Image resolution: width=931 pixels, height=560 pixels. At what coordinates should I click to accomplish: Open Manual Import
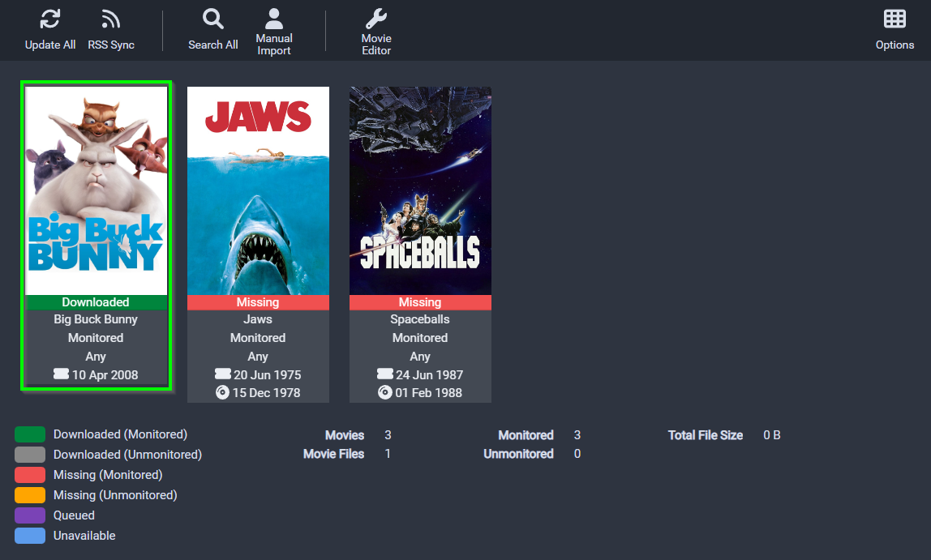pyautogui.click(x=274, y=18)
